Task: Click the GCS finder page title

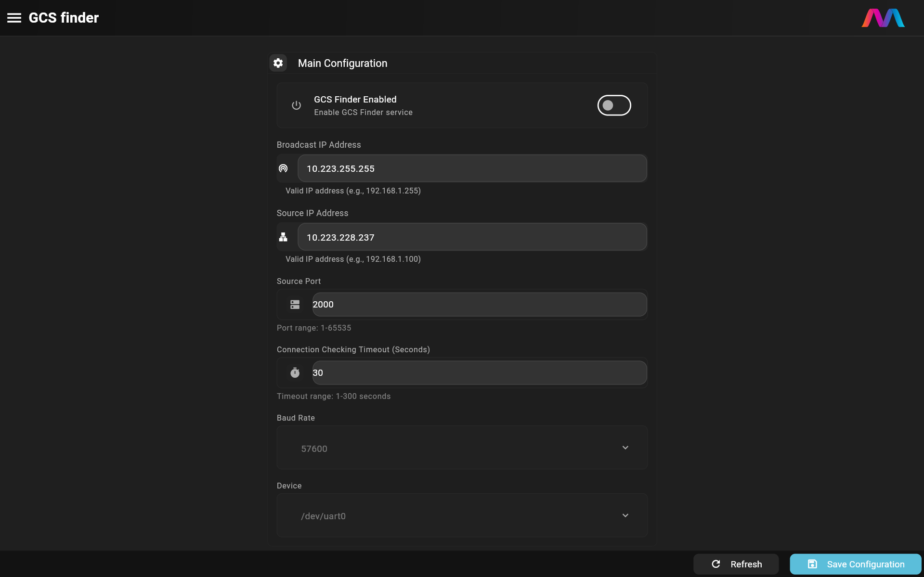Action: point(64,18)
